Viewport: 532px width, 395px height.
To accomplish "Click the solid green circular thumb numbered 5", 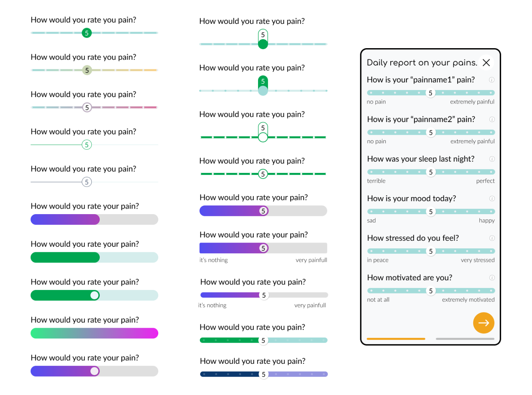I will (87, 33).
